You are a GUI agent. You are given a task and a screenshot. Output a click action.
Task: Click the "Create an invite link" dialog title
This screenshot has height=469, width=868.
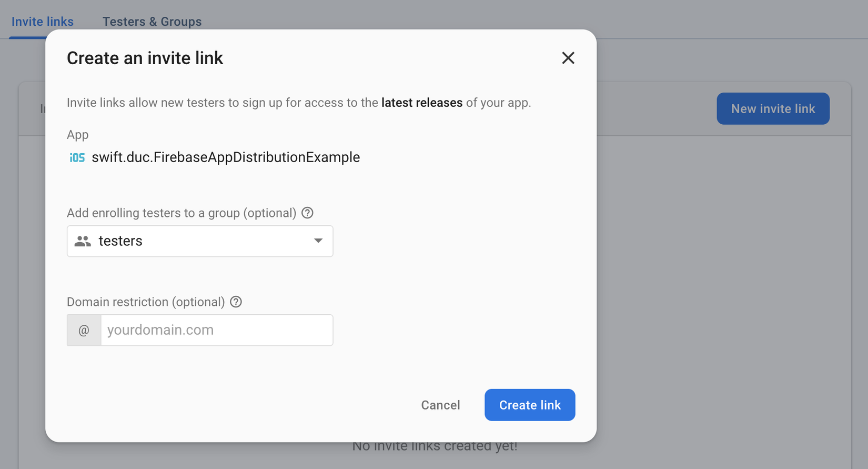pos(145,58)
